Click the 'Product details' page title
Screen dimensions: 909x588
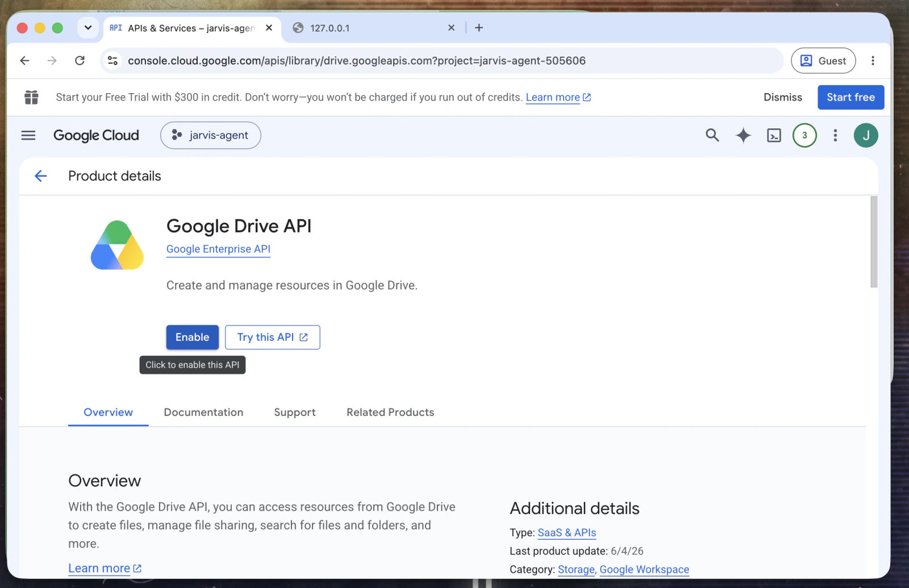pos(115,176)
